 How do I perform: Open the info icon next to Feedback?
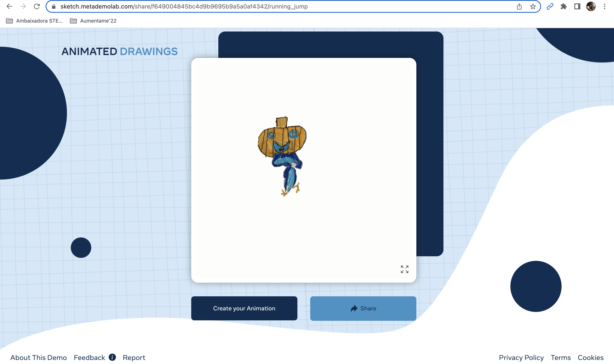[x=113, y=358]
